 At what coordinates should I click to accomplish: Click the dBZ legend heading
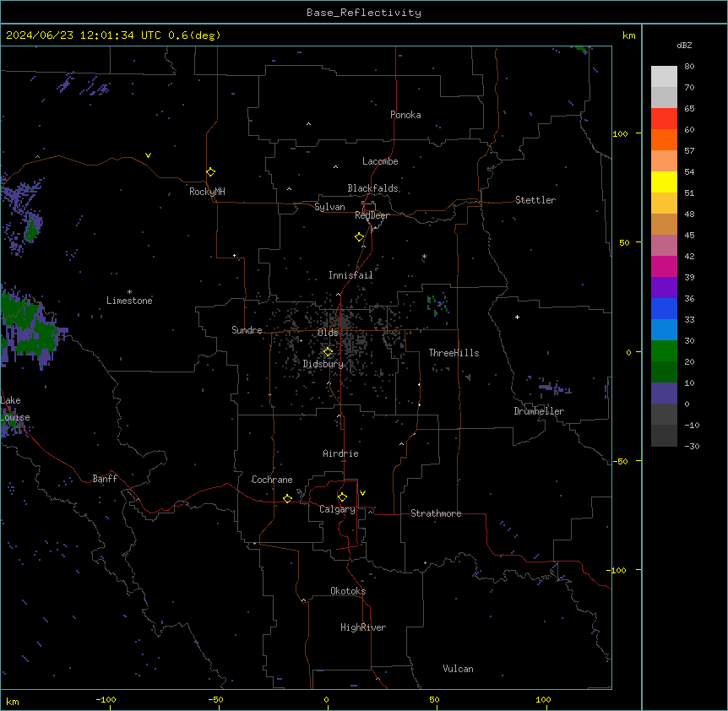684,46
